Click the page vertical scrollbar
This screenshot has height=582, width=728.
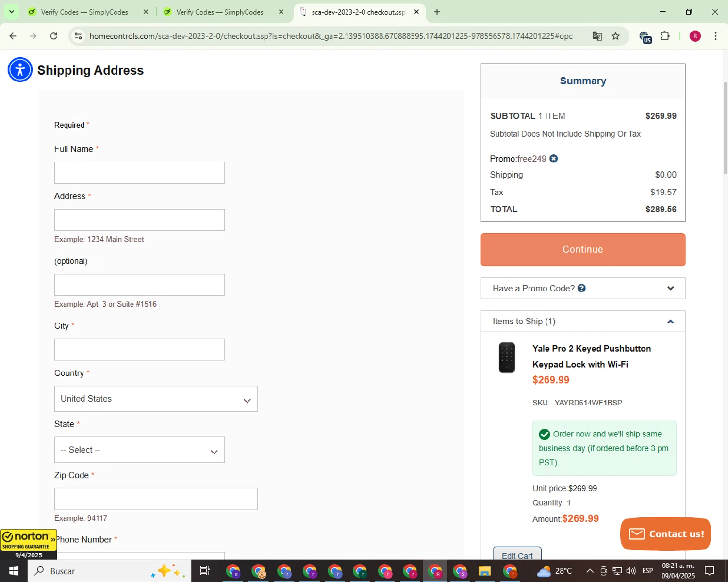(x=725, y=128)
